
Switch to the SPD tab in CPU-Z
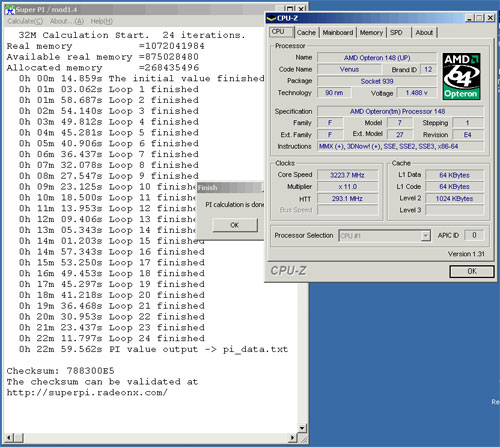(x=396, y=32)
